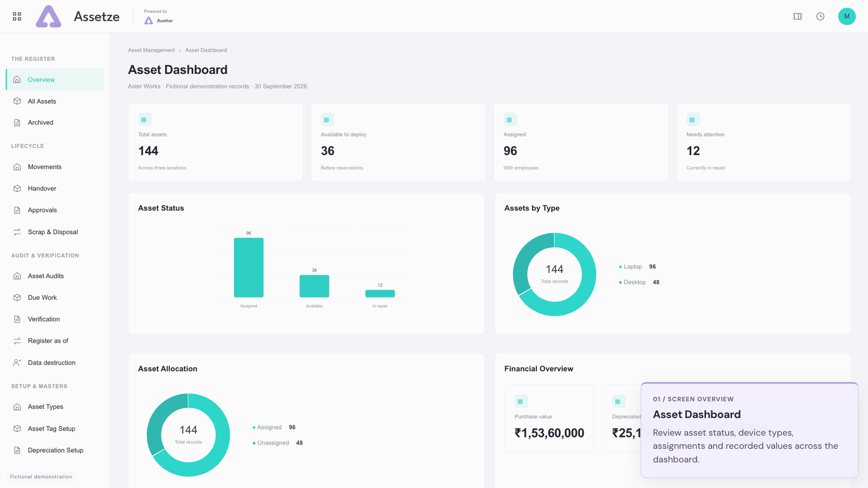Open Asset Audits section
Viewport: 868px width, 488px height.
click(x=55, y=276)
